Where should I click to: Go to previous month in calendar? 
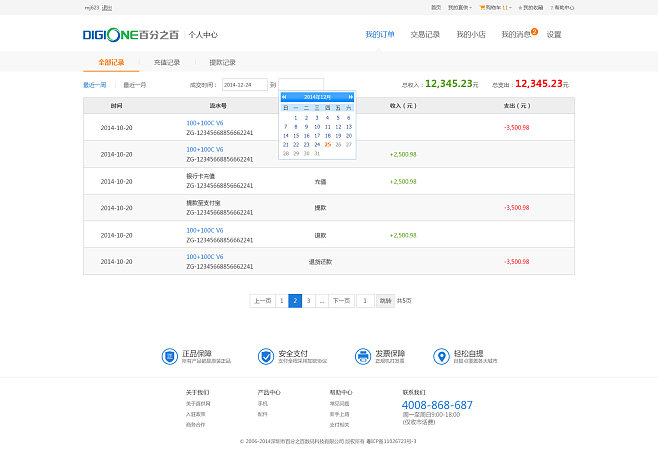(284, 97)
